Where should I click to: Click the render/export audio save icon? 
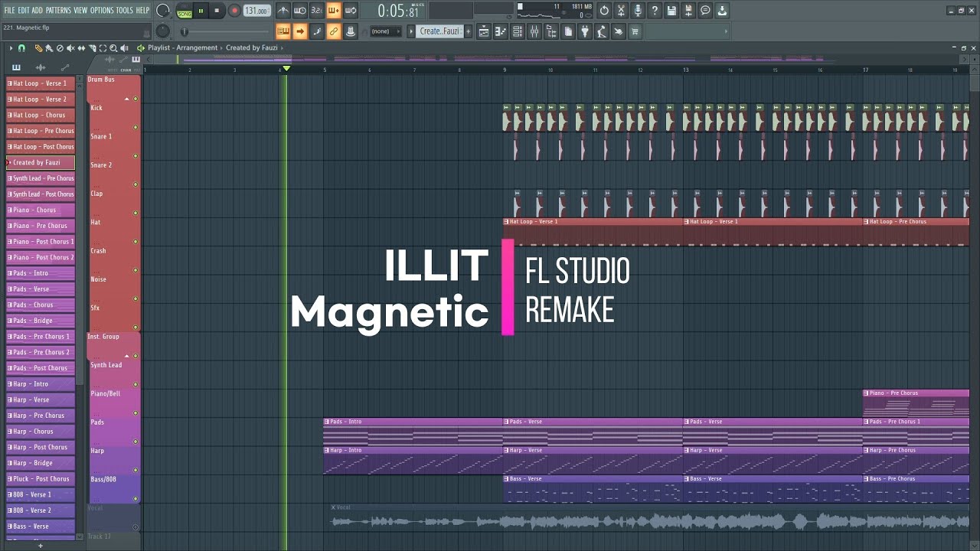click(x=688, y=11)
